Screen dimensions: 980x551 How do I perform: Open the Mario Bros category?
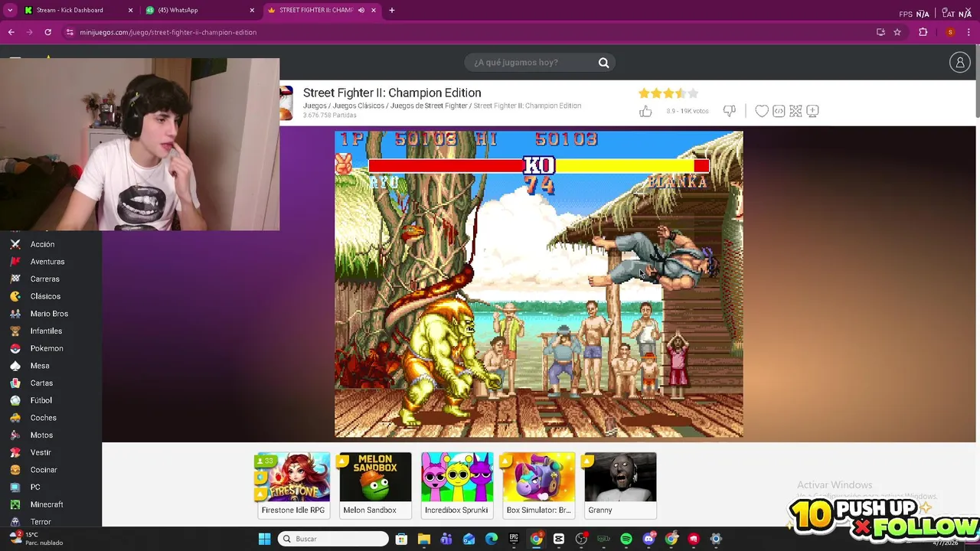point(49,314)
